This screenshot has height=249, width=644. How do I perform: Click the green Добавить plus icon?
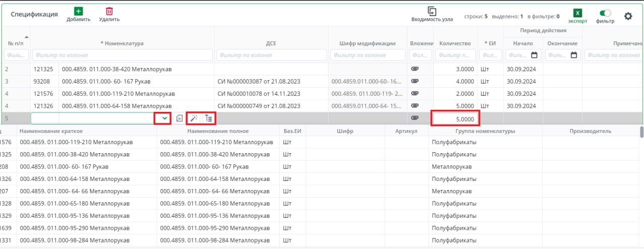[78, 11]
